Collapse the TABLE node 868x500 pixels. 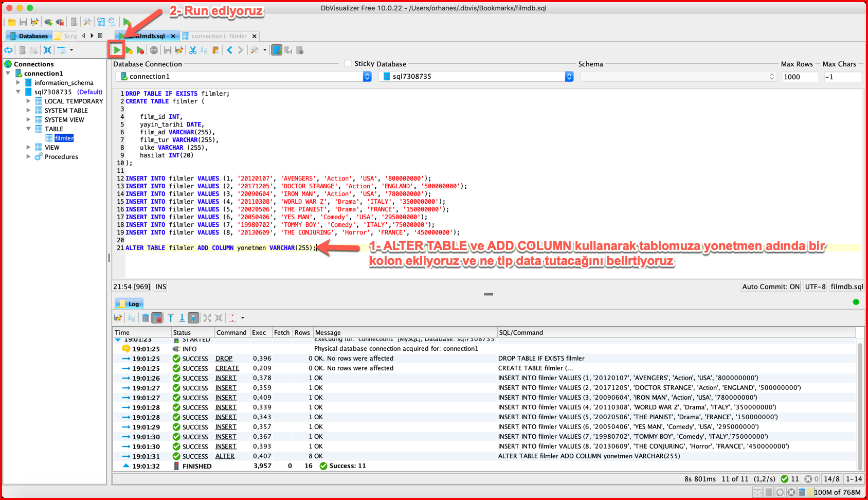(28, 129)
